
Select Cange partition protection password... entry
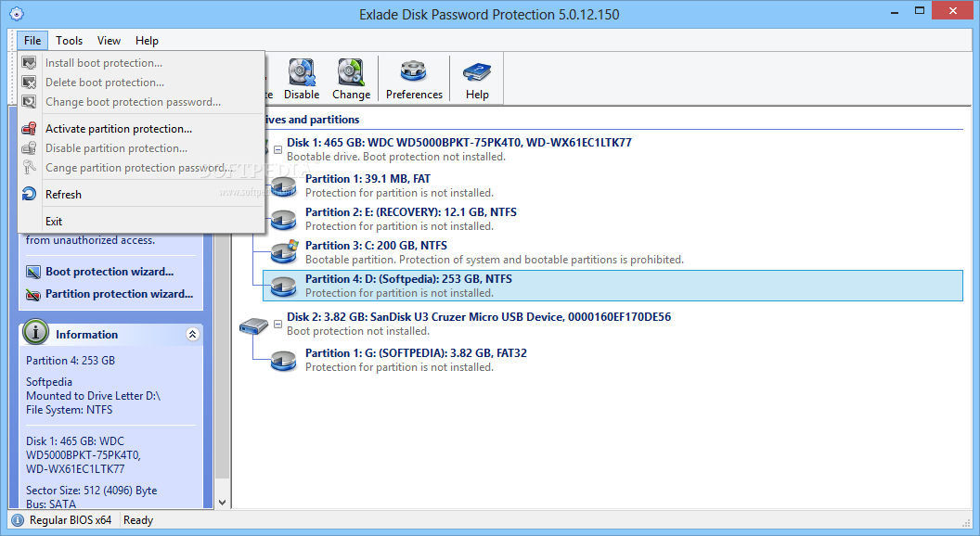[141, 168]
